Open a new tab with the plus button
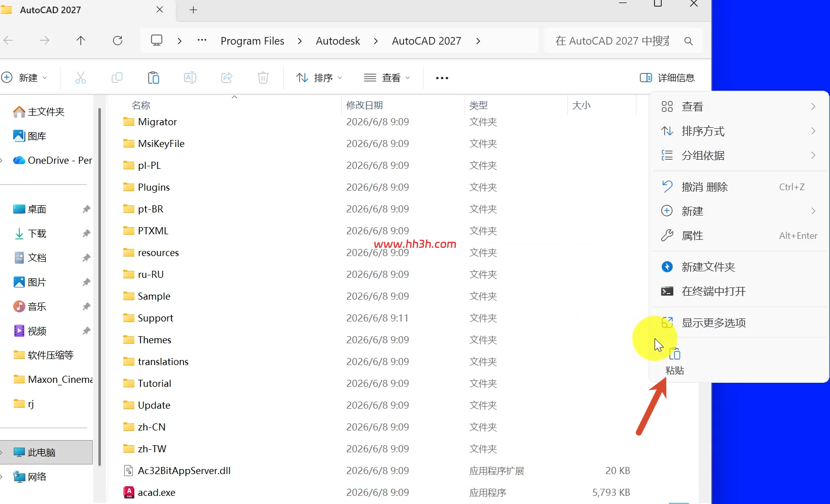Viewport: 830px width, 504px height. 193,10
